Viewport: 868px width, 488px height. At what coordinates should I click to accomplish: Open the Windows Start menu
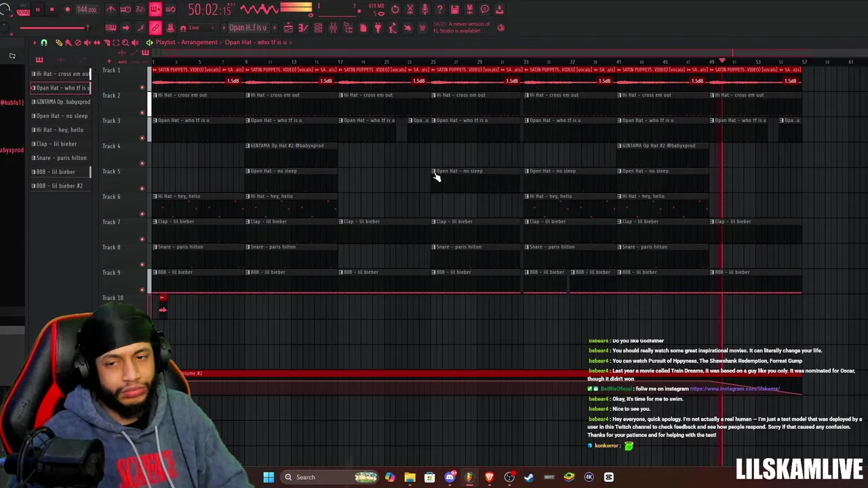(269, 477)
